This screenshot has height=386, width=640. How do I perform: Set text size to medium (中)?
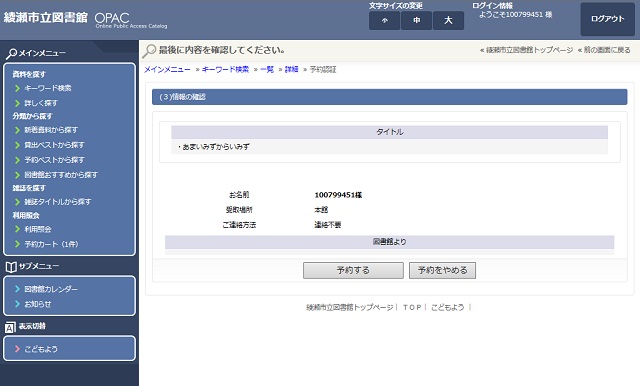click(416, 20)
